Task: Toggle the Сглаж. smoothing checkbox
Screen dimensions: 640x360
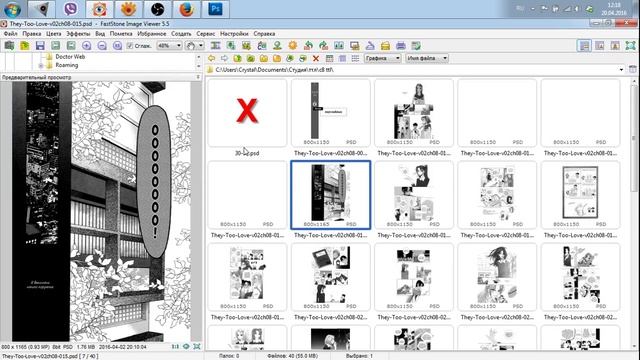Action: (x=130, y=46)
